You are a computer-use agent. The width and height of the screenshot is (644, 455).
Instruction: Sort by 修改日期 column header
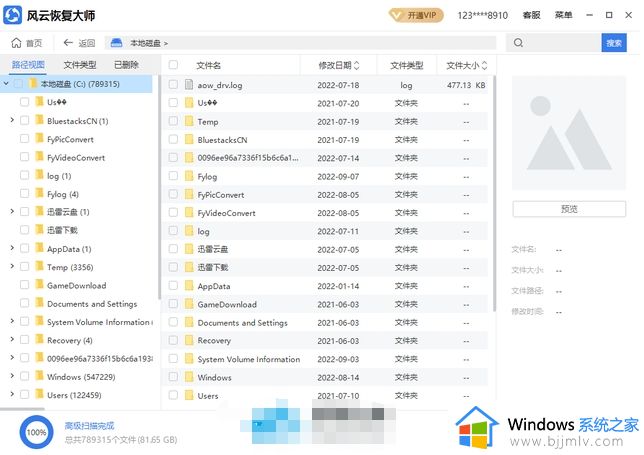point(339,65)
